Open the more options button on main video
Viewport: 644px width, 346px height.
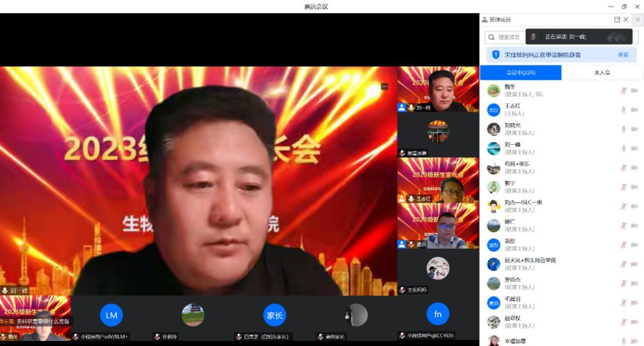[x=384, y=86]
